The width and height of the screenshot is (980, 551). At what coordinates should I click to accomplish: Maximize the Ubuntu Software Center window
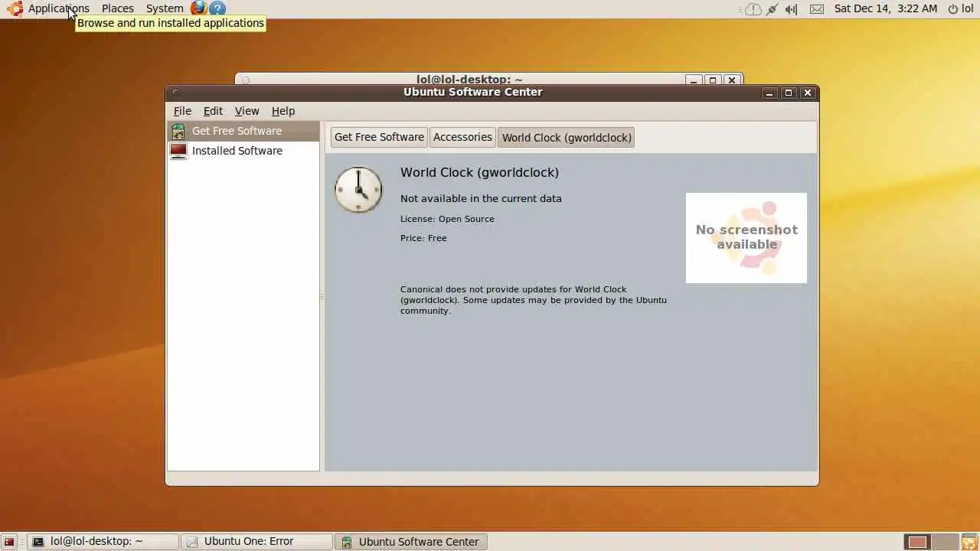(x=789, y=93)
